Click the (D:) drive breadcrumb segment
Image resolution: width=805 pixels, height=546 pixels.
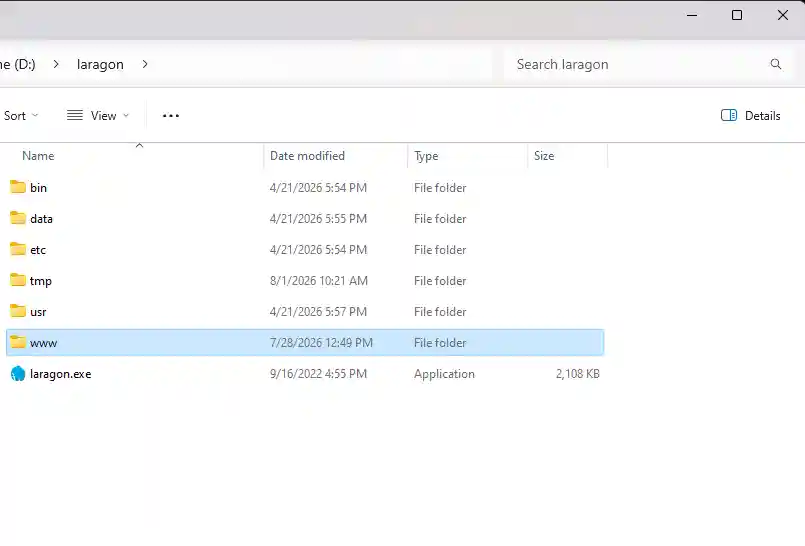tap(18, 65)
